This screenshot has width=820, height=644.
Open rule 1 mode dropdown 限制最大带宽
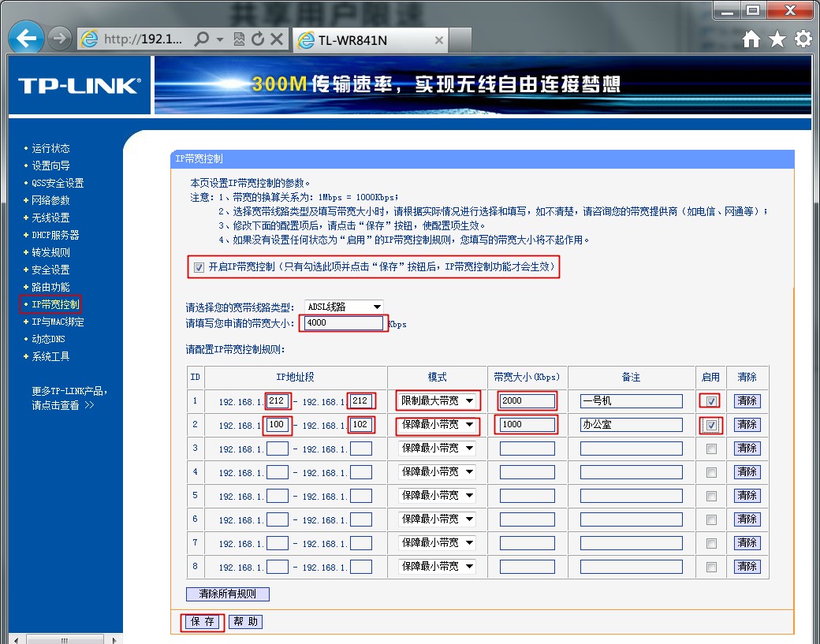click(437, 401)
